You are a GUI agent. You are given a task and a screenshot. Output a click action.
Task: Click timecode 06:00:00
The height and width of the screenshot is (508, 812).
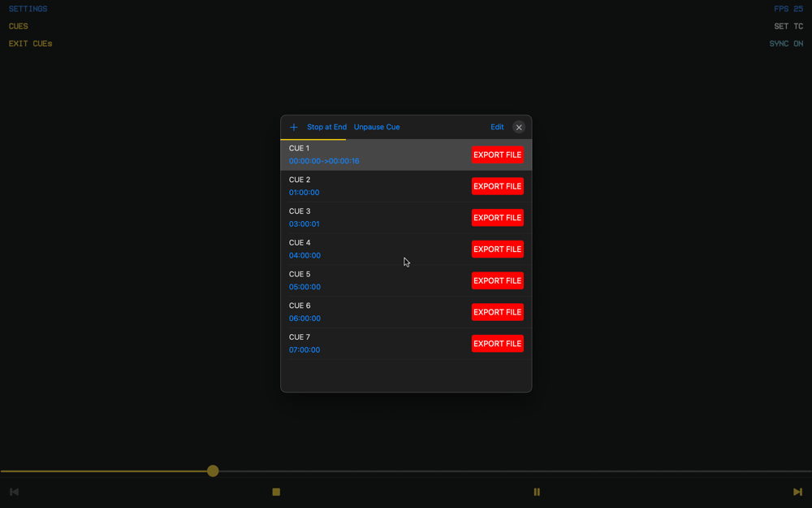[304, 319]
